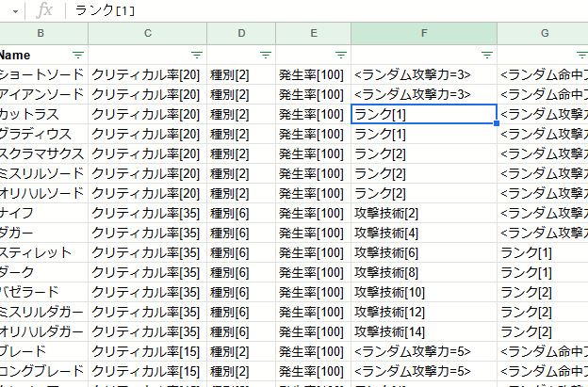The height and width of the screenshot is (387, 588).
Task: Select the アイアンソード cell
Action: [44, 94]
